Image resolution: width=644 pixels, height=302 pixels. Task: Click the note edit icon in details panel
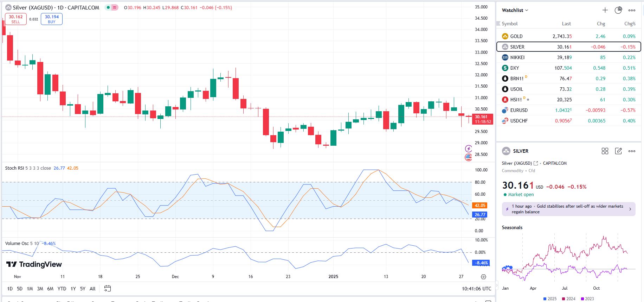click(x=618, y=151)
